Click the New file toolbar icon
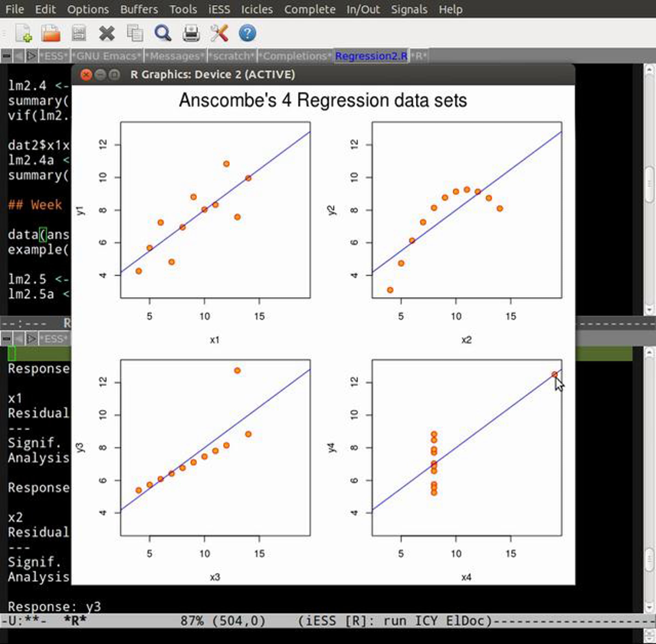656x644 pixels. point(24,33)
